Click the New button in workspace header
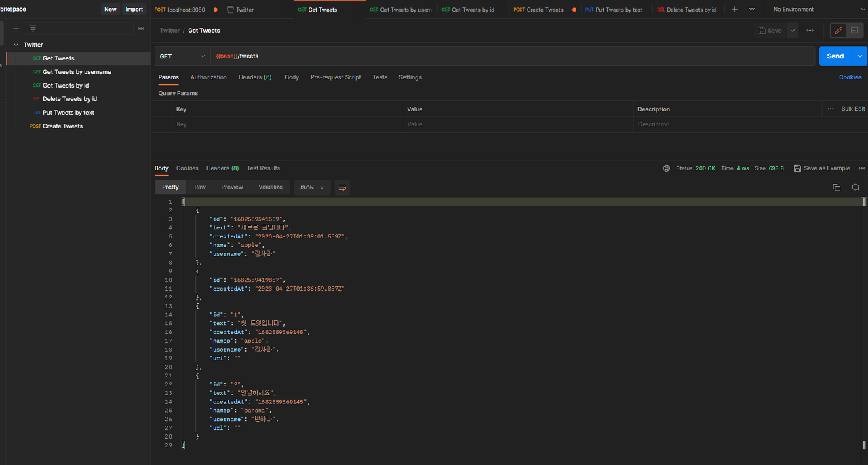 [111, 10]
